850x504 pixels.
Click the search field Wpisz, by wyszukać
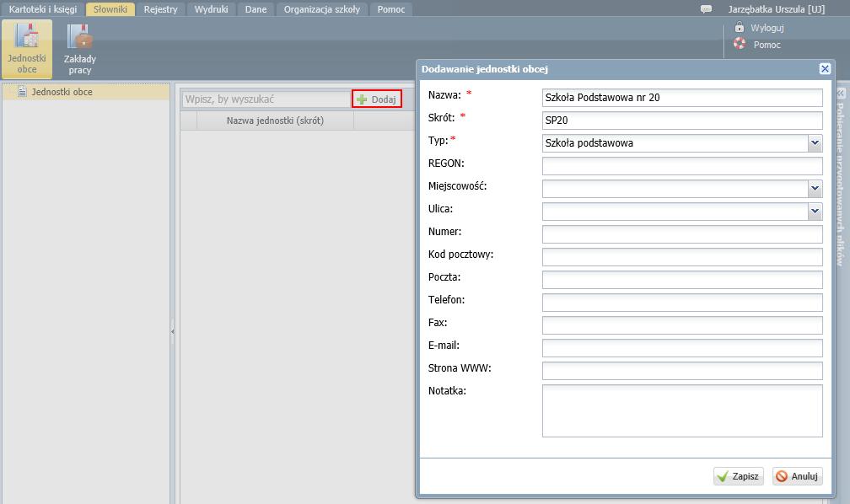coord(266,99)
